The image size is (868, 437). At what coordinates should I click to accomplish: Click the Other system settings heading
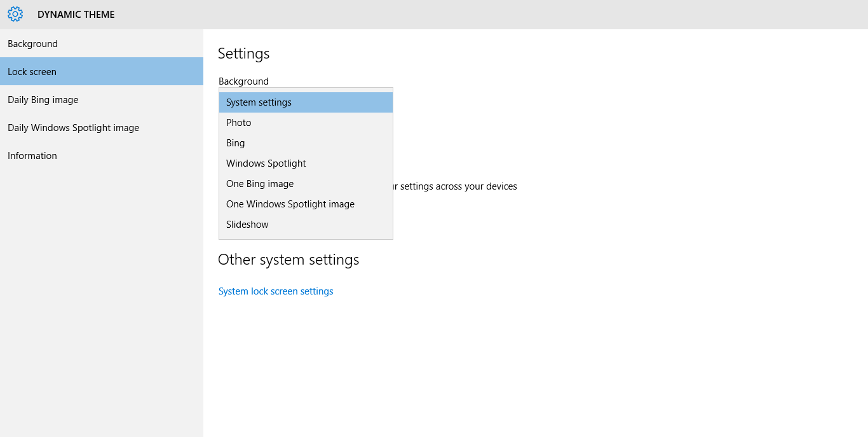288,260
